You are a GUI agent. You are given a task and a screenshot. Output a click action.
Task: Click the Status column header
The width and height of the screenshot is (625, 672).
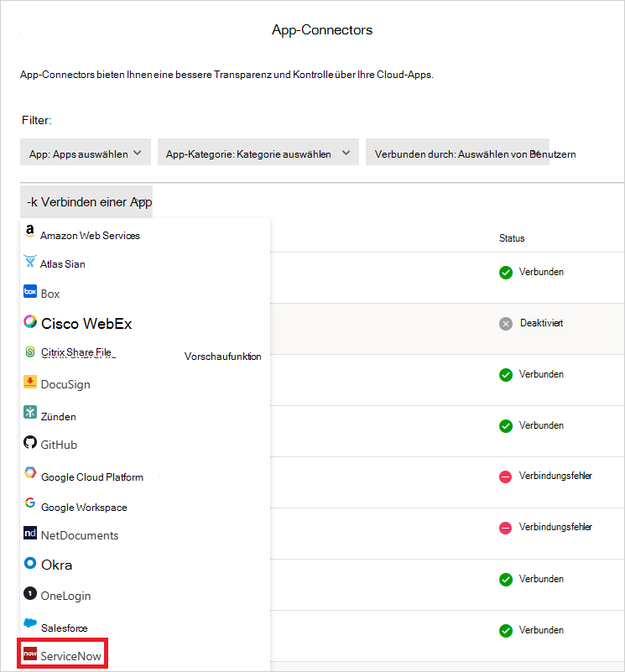512,238
